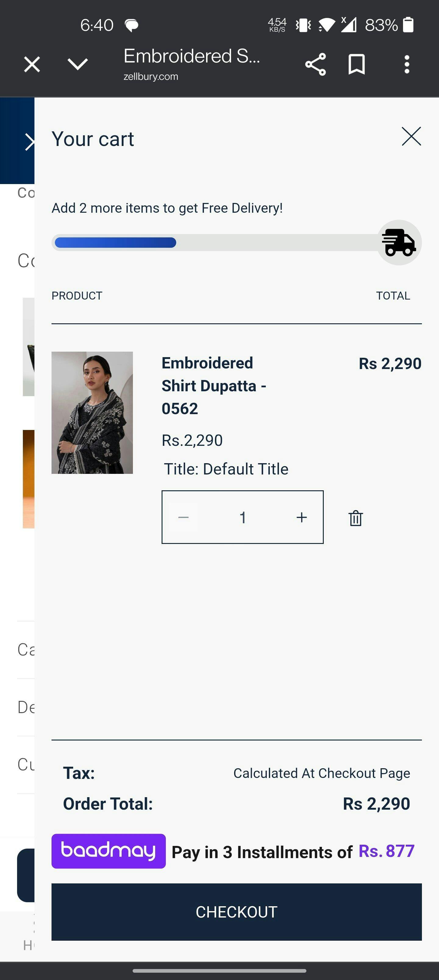This screenshot has height=980, width=439.
Task: Click the delivery truck icon
Action: 399,243
